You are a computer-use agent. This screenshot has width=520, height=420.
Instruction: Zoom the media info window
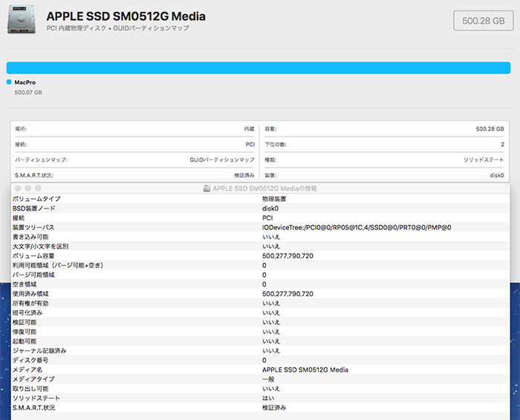tap(38, 188)
